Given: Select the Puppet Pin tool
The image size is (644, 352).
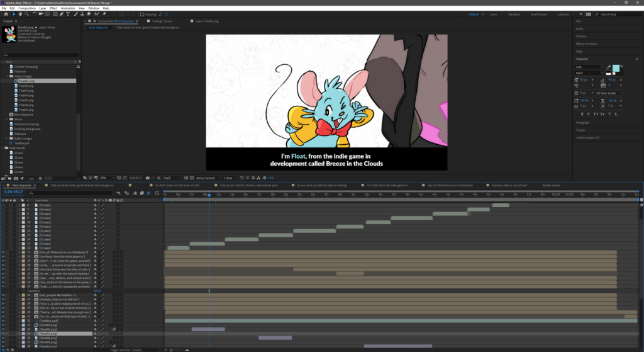Looking at the screenshot, I should (104, 14).
